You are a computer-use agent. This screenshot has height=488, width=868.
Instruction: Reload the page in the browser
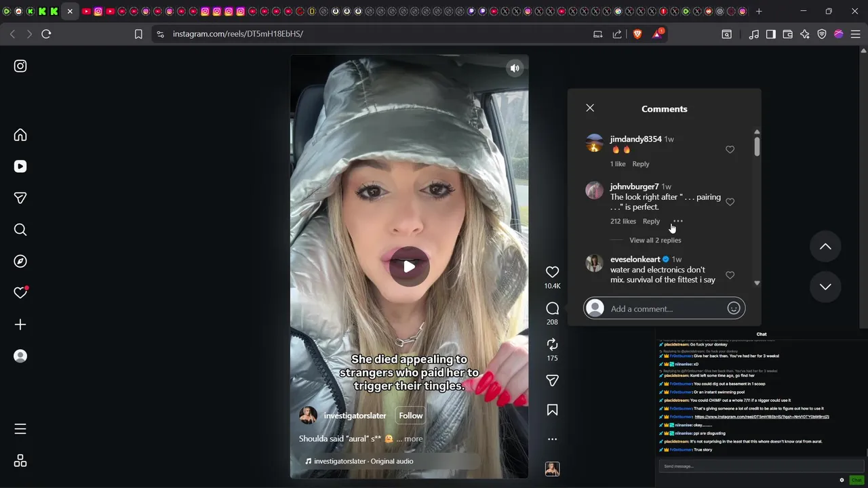pyautogui.click(x=46, y=34)
